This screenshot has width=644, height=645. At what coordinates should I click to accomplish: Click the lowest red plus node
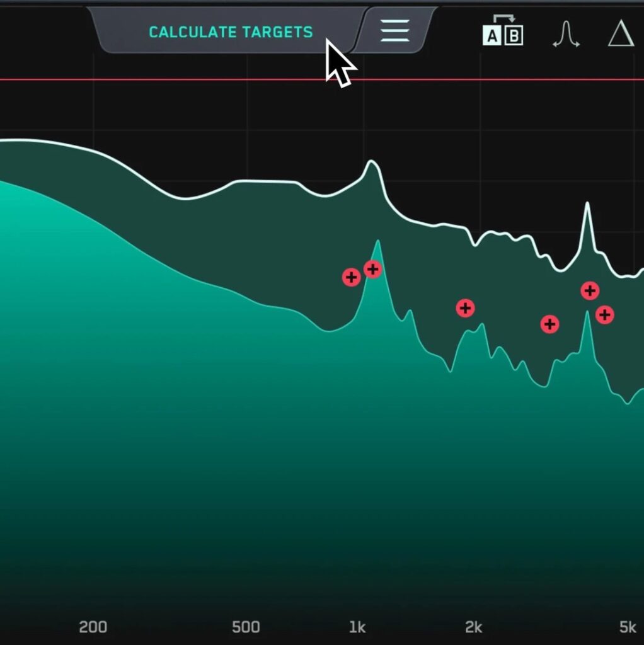[549, 324]
